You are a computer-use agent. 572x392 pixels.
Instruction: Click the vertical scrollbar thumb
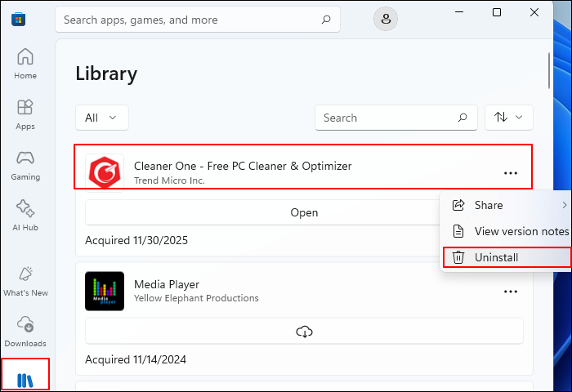(x=549, y=71)
